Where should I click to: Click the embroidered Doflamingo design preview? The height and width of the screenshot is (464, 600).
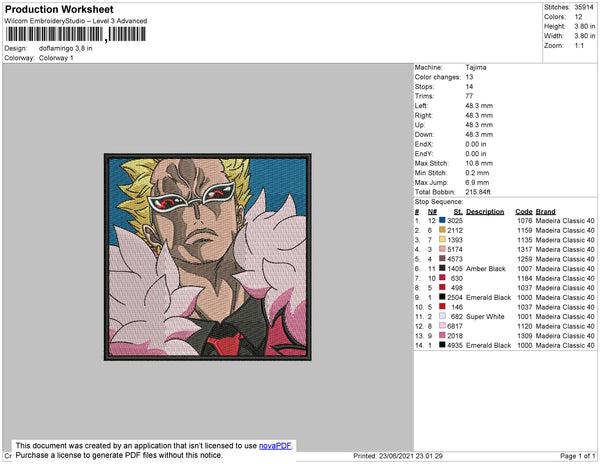point(208,257)
